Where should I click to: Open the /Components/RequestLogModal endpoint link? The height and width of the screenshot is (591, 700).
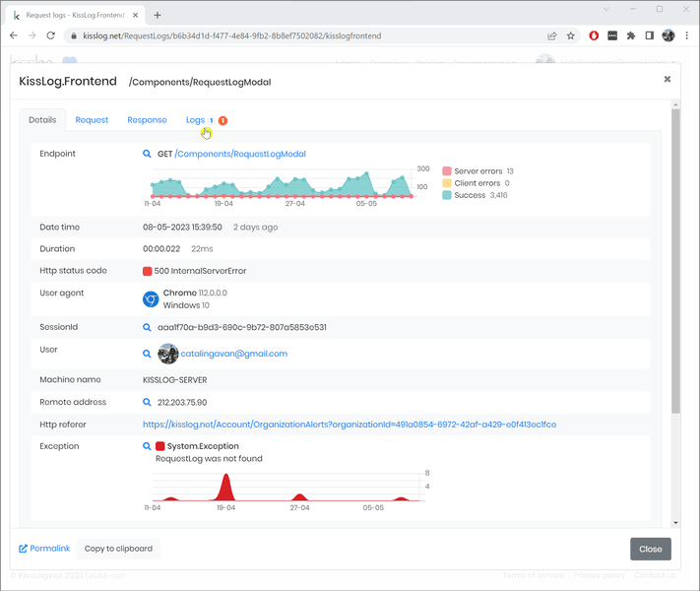[x=240, y=155]
